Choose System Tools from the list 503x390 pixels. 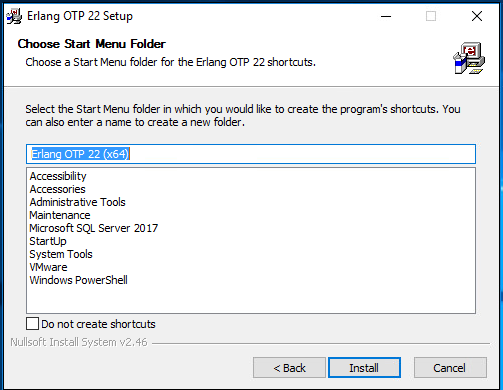coord(61,254)
